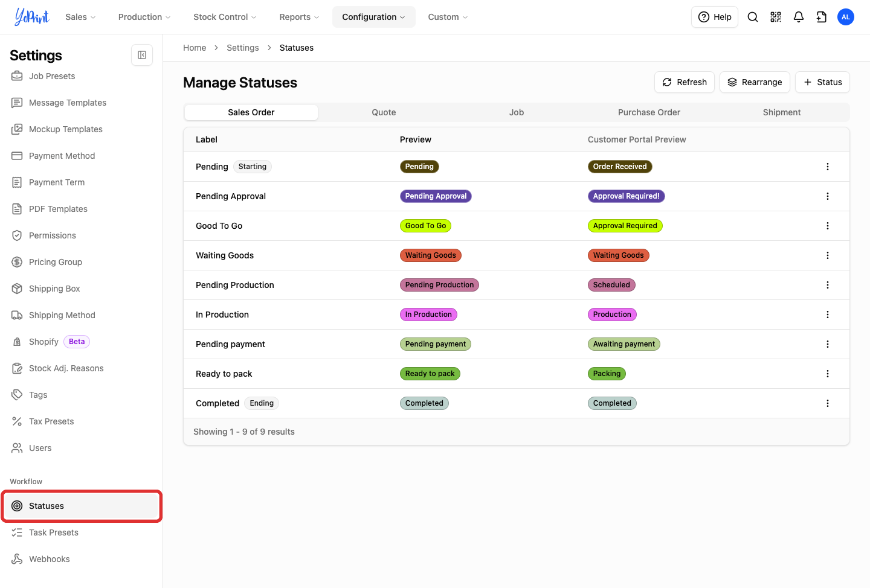Viewport: 870px width, 588px height.
Task: Go to Home breadcrumb link
Action: [195, 48]
